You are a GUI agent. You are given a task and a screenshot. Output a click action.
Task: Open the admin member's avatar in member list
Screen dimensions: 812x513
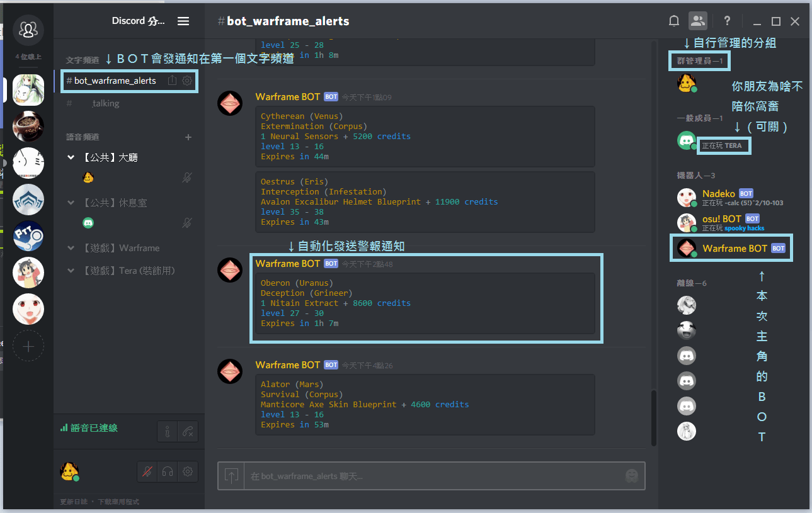[x=687, y=83]
